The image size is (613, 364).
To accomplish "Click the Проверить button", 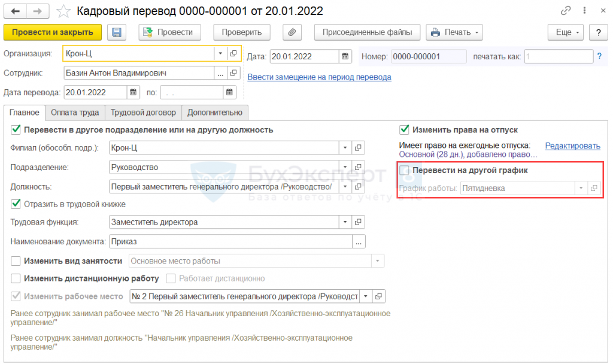I will point(242,32).
